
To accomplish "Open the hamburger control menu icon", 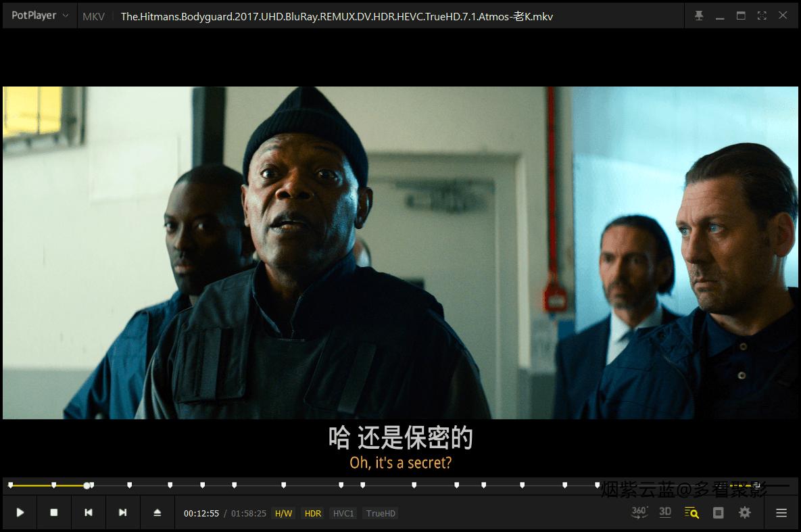I will pos(781,512).
